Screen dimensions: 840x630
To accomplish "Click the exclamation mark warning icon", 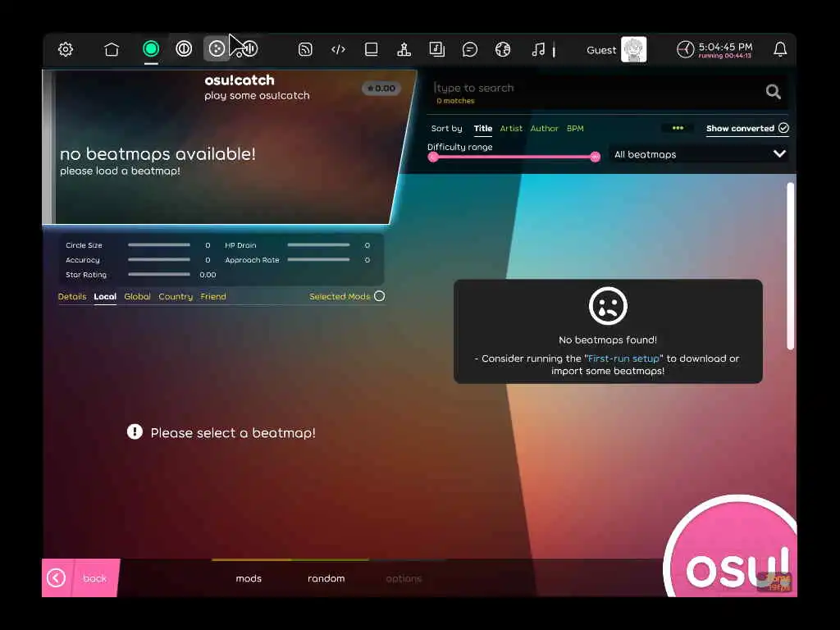I will point(135,431).
